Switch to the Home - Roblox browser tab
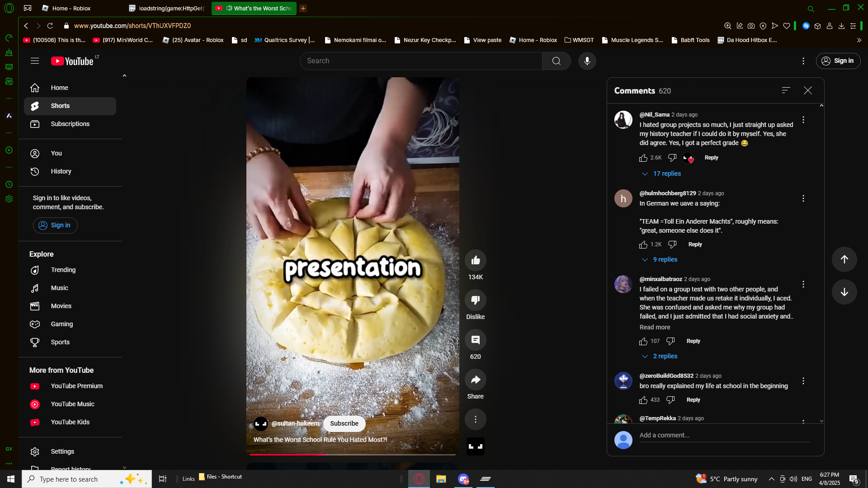The image size is (868, 488). [x=71, y=8]
